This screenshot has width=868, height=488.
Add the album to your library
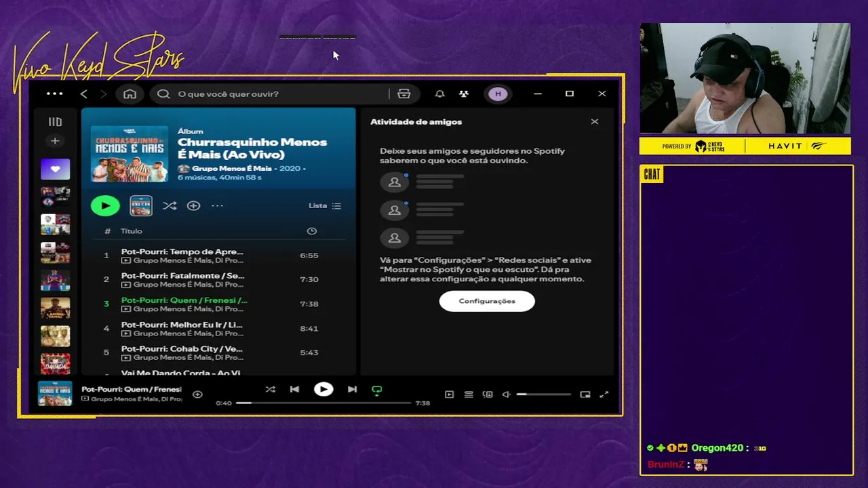click(x=193, y=205)
